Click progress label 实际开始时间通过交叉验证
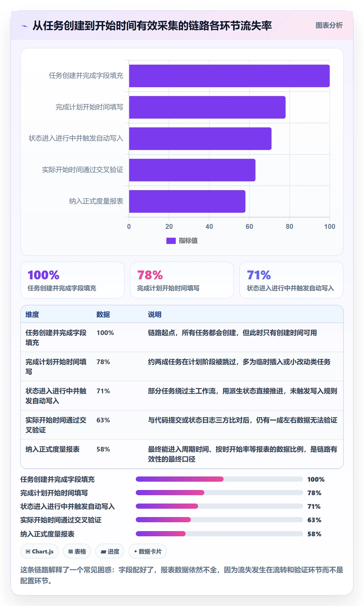The image size is (364, 606). tap(61, 520)
